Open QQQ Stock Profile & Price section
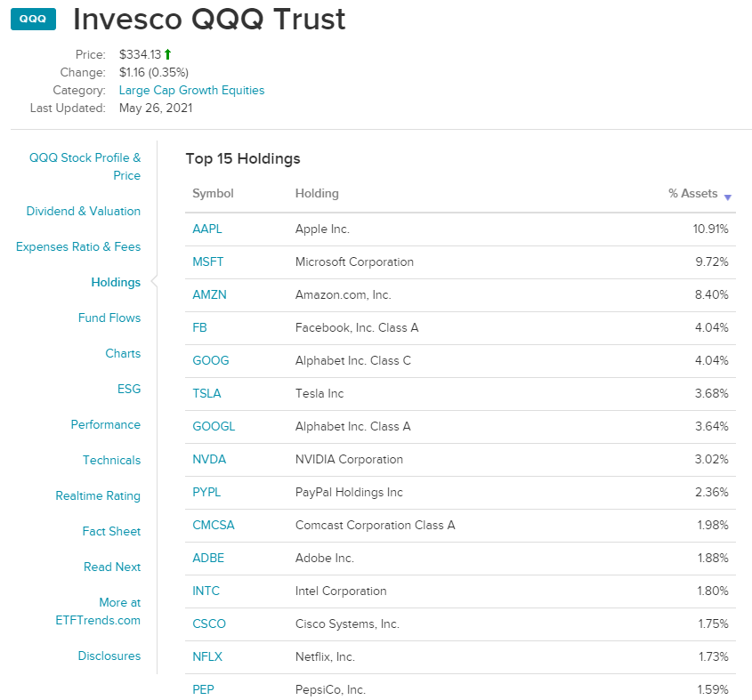752x700 pixels. click(x=85, y=166)
